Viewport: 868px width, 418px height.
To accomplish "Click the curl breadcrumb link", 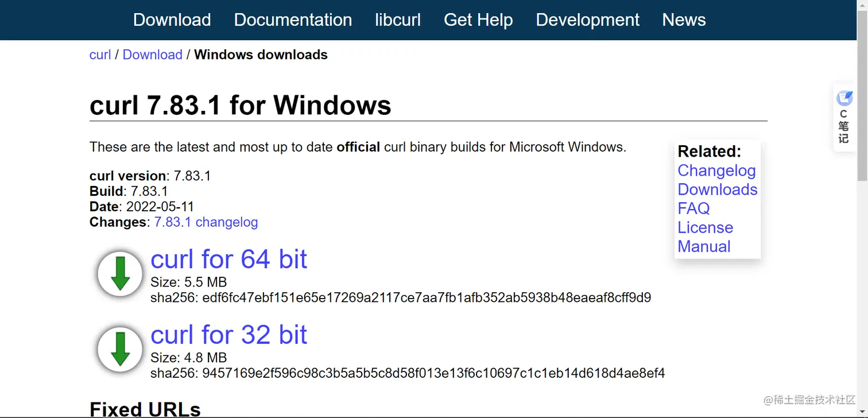I will (x=100, y=55).
